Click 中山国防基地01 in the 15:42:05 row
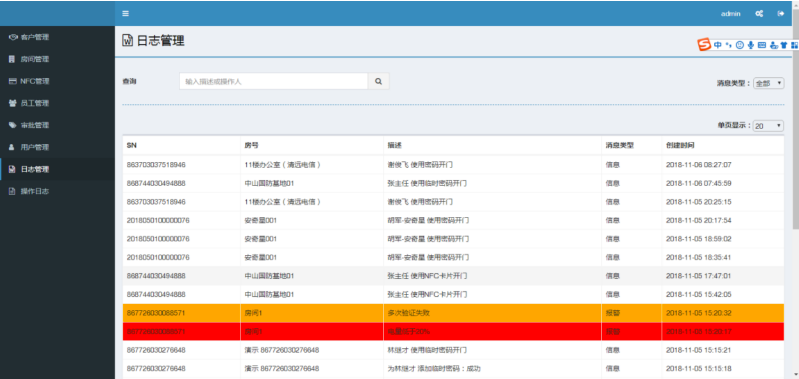Screen dimensions: 799x379 click(x=269, y=294)
